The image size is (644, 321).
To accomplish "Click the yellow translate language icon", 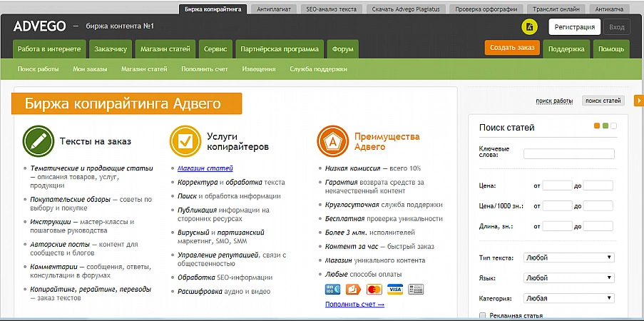I will (x=529, y=27).
